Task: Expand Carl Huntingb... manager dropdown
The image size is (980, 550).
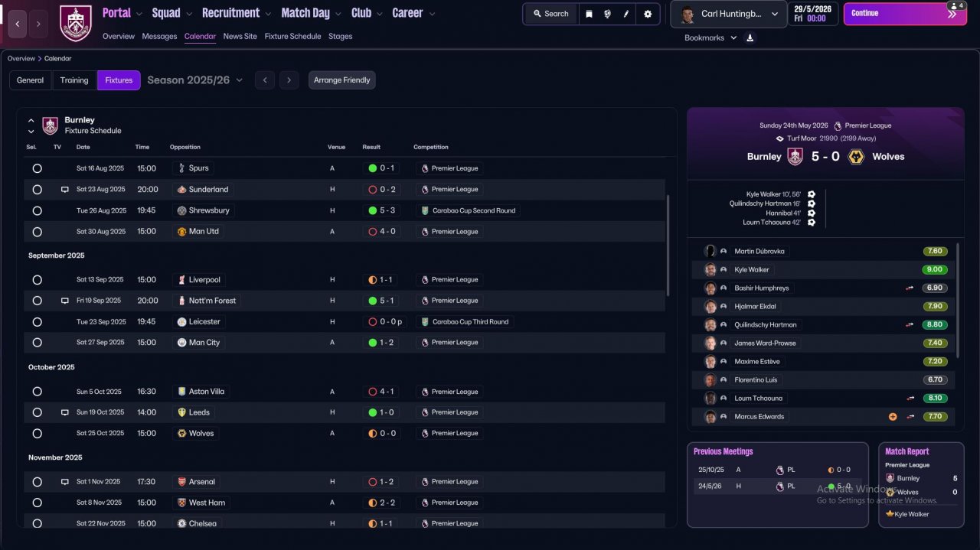Action: [728, 14]
